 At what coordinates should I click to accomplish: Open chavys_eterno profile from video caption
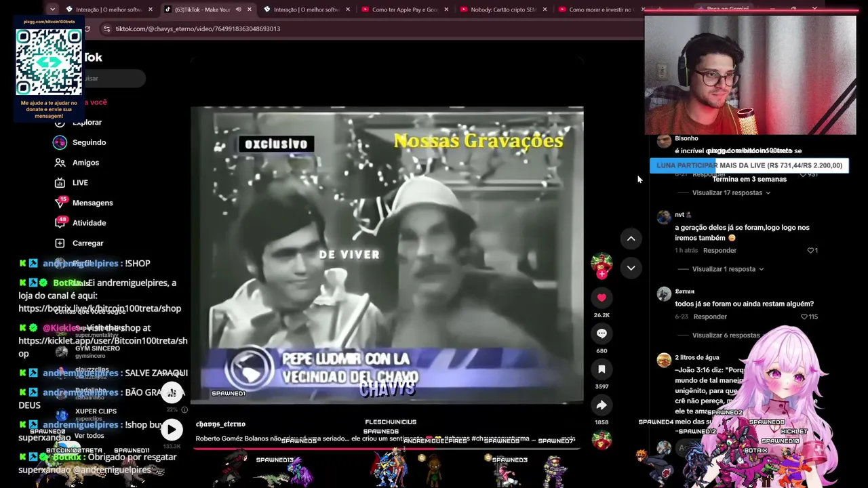tap(220, 424)
